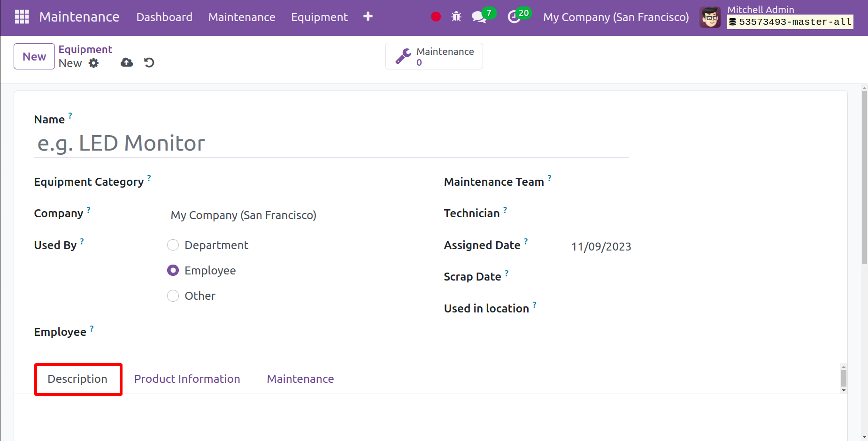Screen dimensions: 868x441
Task: Open the Dashboard menu
Action: 164,17
